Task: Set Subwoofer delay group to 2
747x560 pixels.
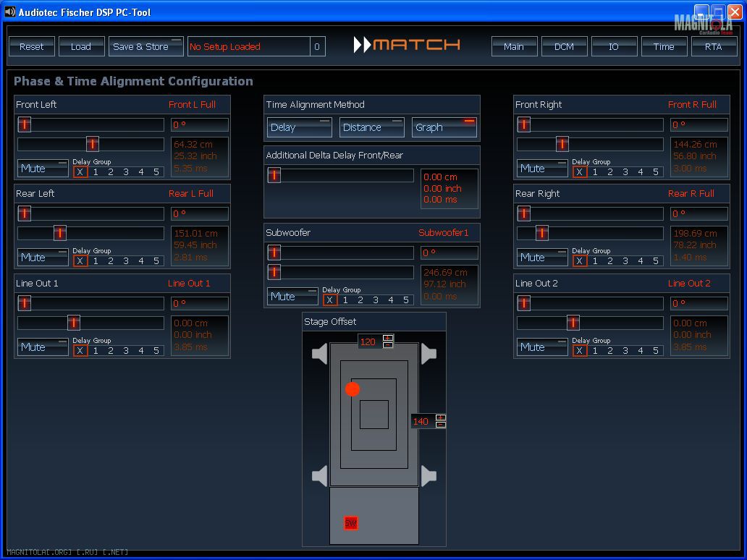Action: (360, 300)
